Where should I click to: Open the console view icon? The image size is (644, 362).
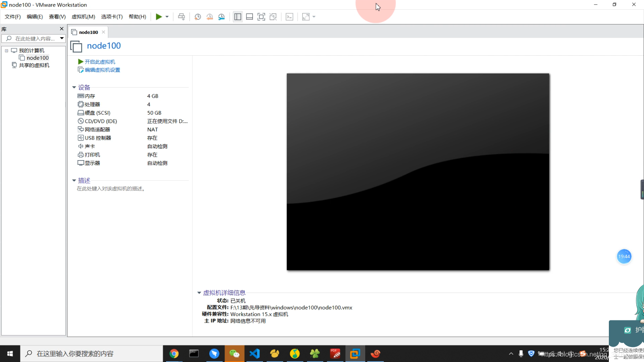pos(289,17)
